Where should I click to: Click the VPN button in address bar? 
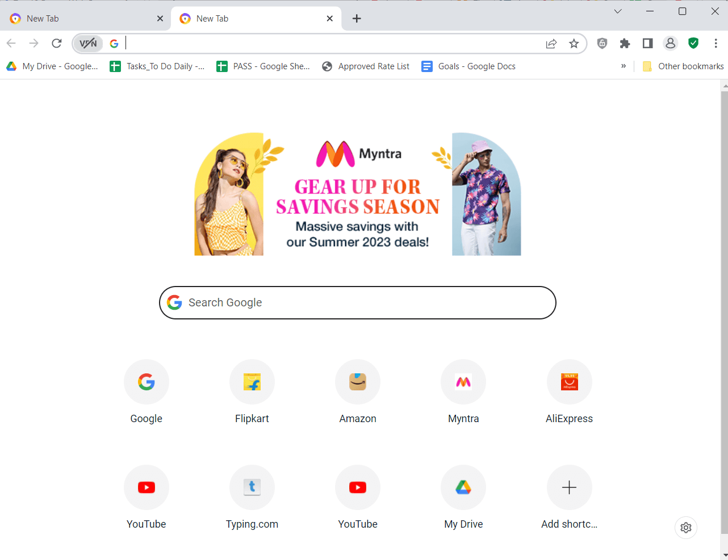pyautogui.click(x=88, y=43)
